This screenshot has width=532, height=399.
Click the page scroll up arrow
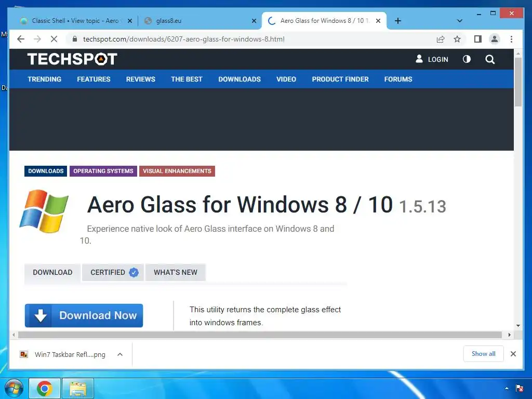pyautogui.click(x=518, y=54)
